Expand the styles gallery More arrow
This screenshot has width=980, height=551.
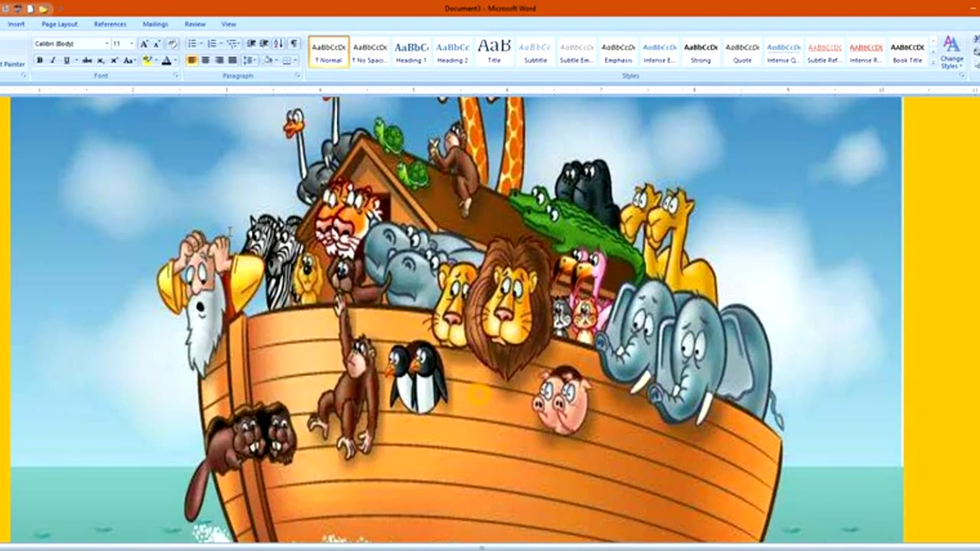[933, 64]
